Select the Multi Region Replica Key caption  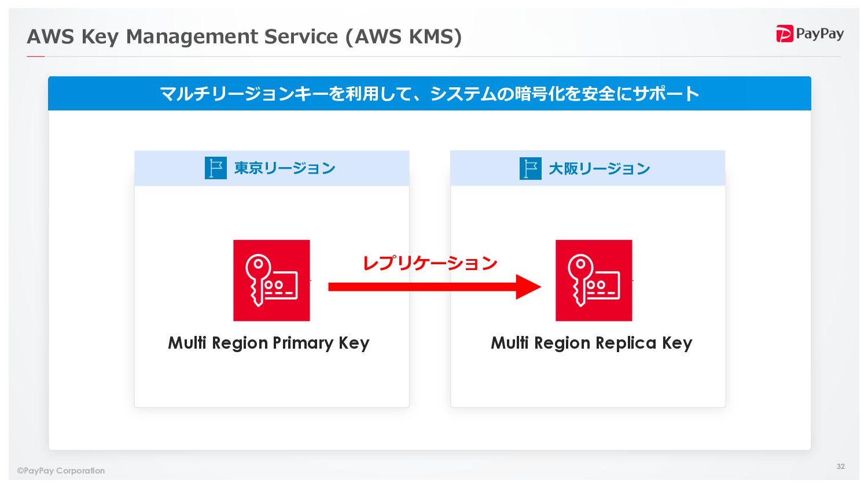click(x=591, y=343)
